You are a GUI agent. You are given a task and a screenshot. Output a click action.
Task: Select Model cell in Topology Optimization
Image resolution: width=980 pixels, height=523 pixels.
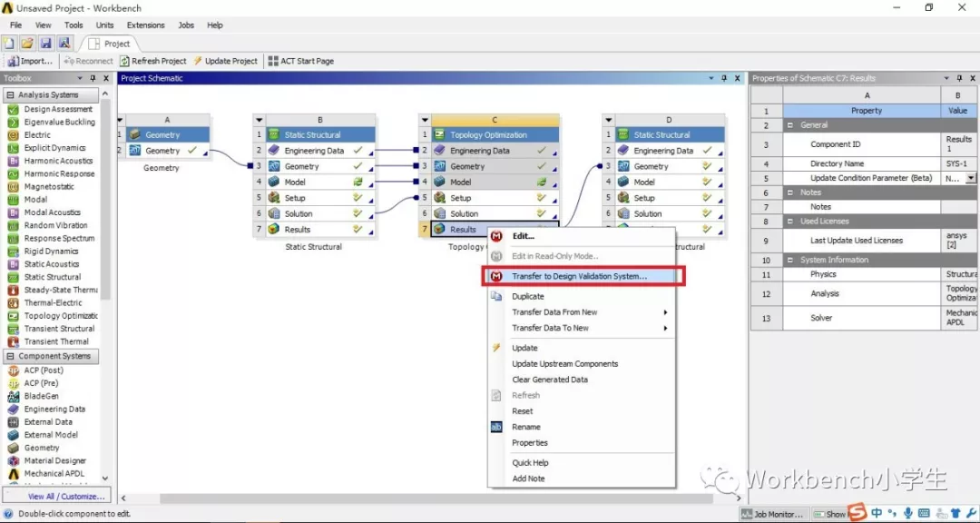495,182
